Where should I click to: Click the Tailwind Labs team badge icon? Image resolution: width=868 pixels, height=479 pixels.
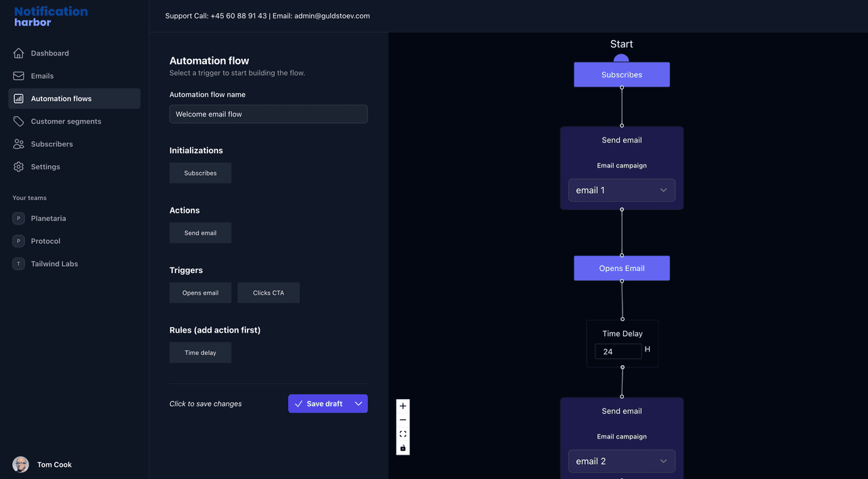tap(18, 264)
